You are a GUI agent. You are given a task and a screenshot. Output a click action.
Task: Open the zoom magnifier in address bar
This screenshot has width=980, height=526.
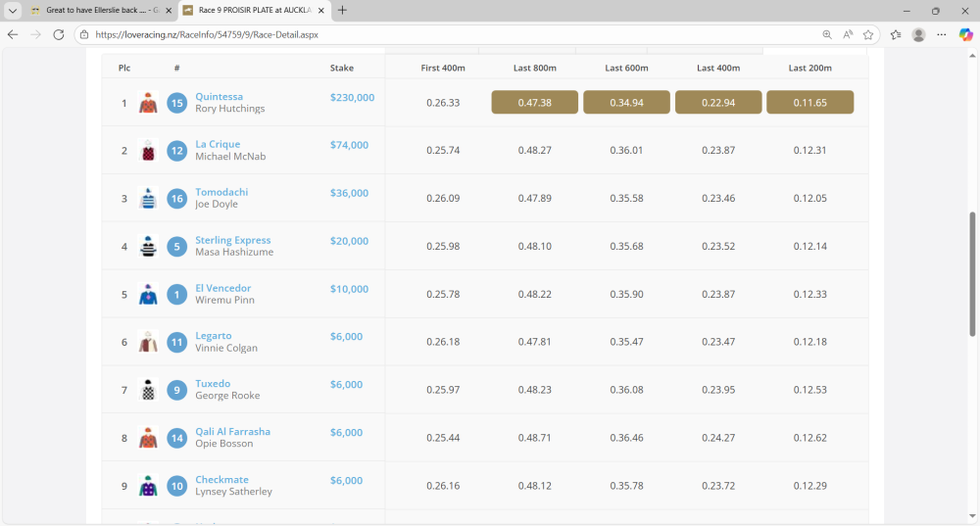tap(827, 34)
